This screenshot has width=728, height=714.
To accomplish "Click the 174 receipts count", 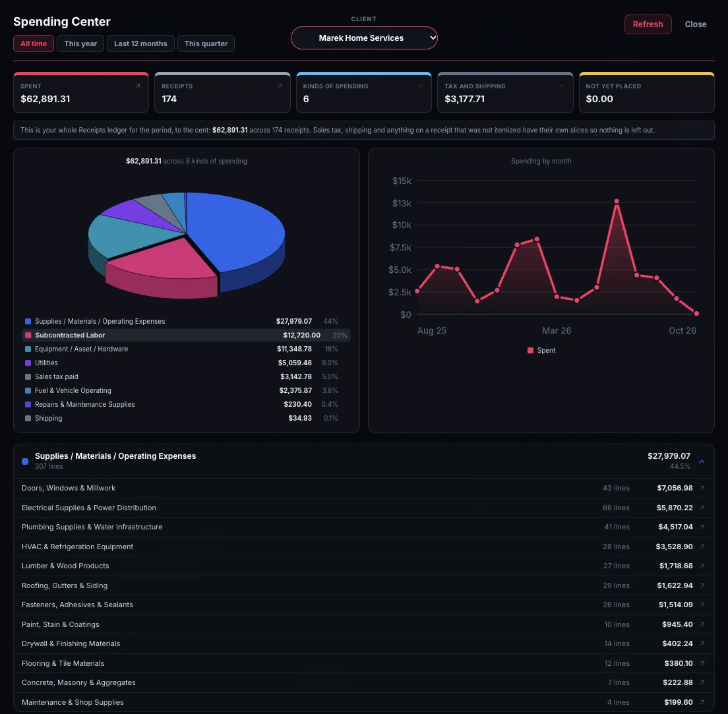I will pos(169,99).
